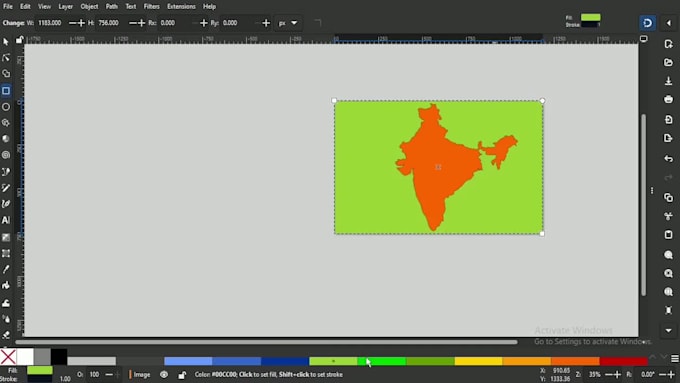Open palette options menu at far right
680x383 pixels.
pos(675,358)
